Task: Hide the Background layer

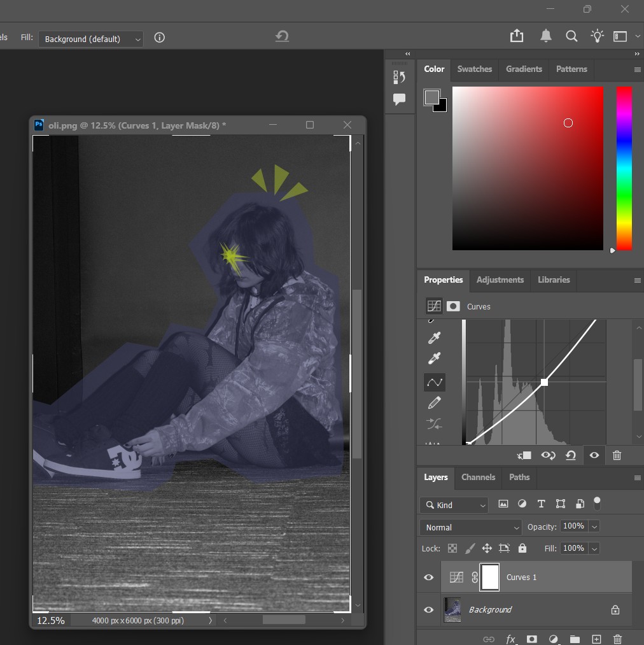Action: tap(428, 610)
